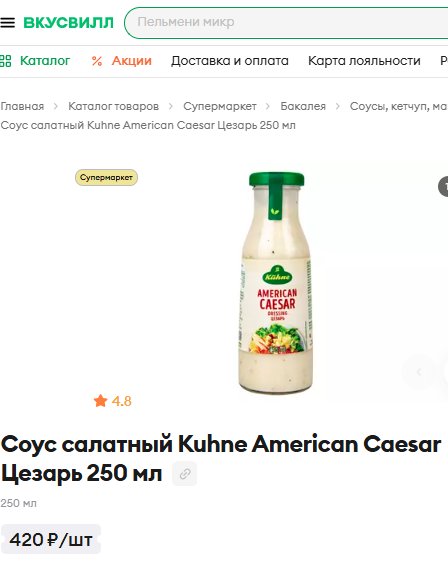
Task: Open Доставка и оплата page
Action: (x=230, y=61)
